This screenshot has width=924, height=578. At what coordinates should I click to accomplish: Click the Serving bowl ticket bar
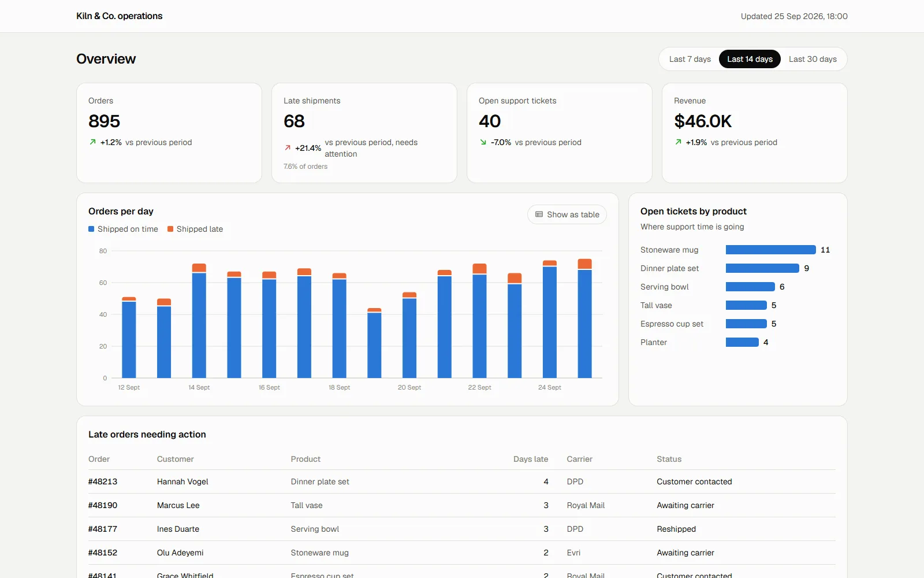(x=750, y=287)
